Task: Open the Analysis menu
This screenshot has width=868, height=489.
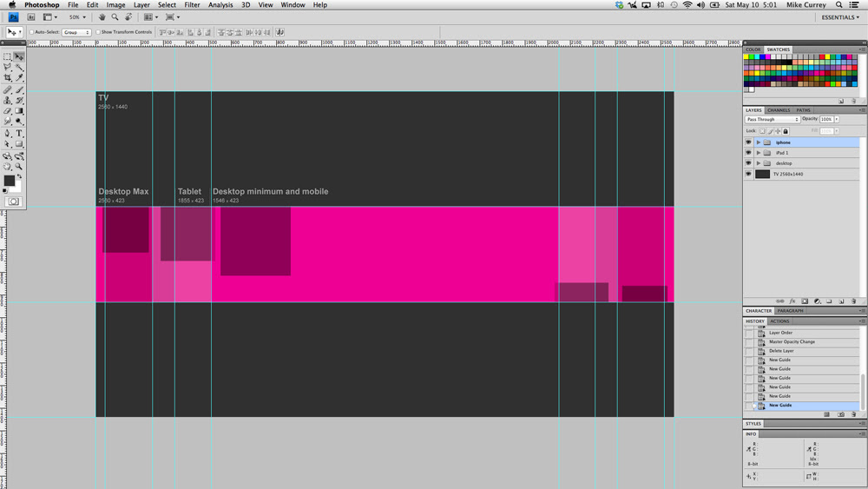Action: (220, 5)
